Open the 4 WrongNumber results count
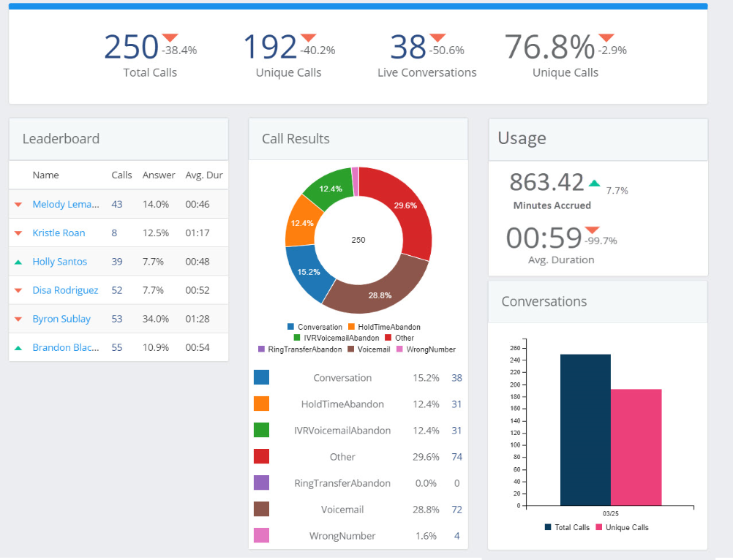 pyautogui.click(x=456, y=536)
